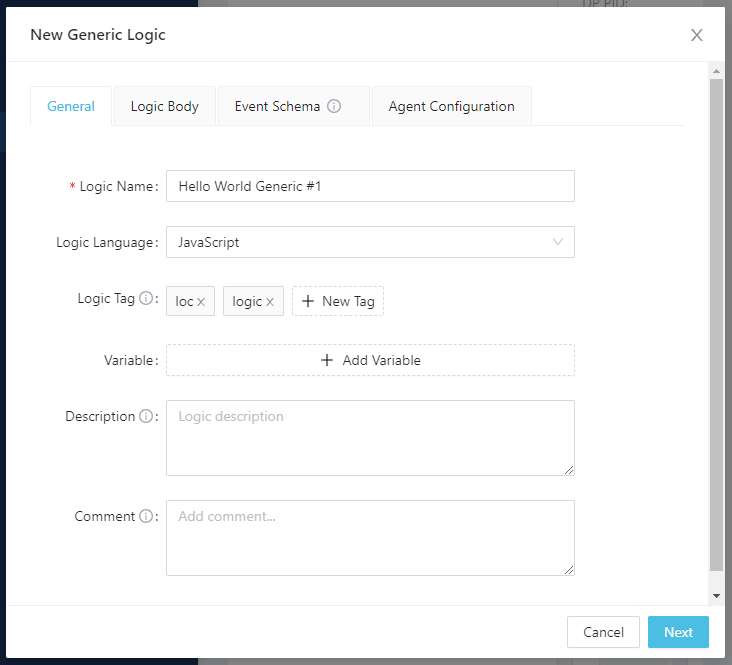Click the Comment info icon

click(x=146, y=517)
